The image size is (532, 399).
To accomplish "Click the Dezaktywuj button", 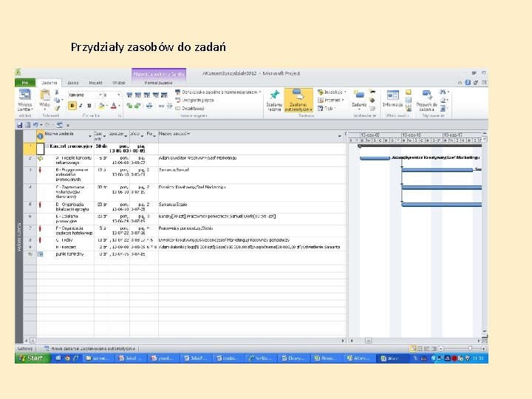I will [190, 108].
